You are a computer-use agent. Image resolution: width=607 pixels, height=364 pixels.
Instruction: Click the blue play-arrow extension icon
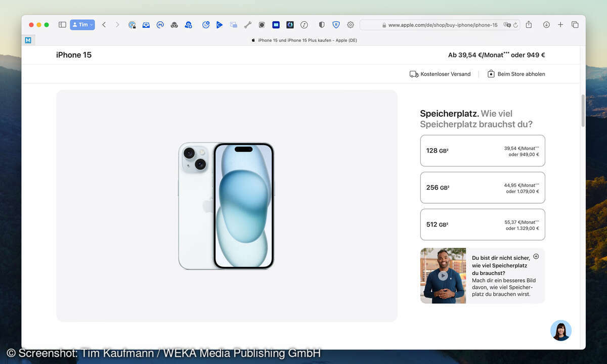220,25
